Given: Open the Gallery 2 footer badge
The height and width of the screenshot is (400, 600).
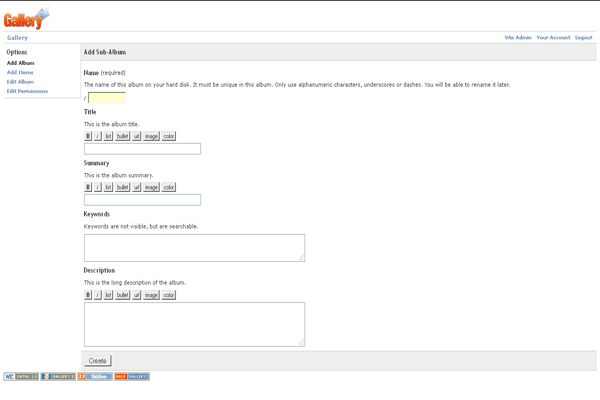Looking at the screenshot, I should click(x=58, y=377).
